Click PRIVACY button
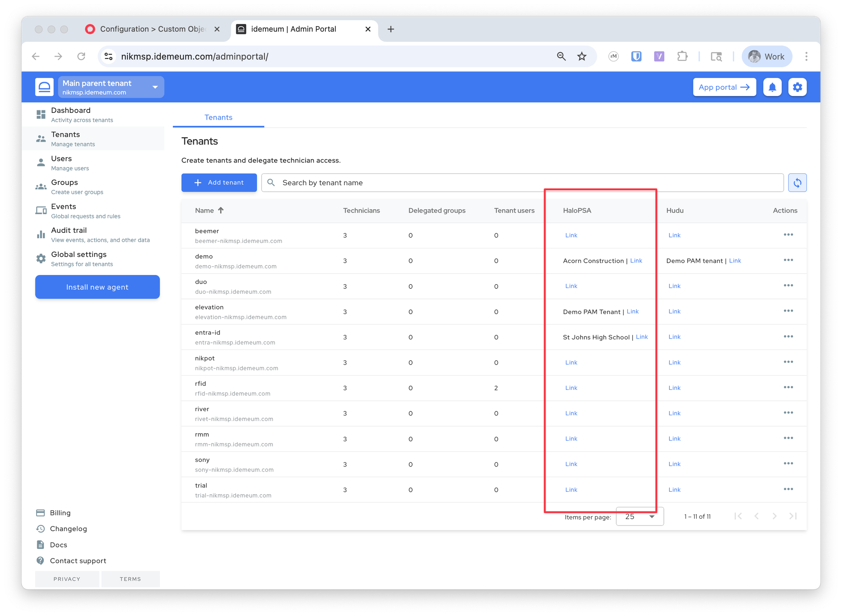The height and width of the screenshot is (616, 842). 67,579
